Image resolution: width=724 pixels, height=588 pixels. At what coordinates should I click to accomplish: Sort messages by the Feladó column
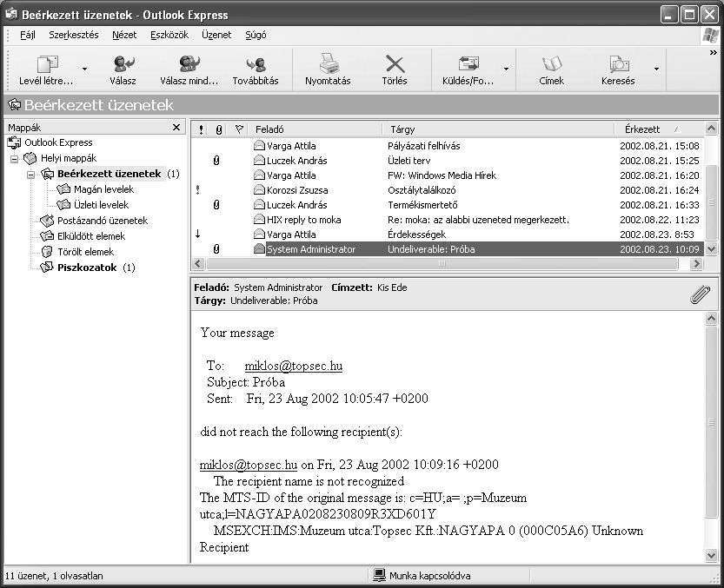tap(316, 129)
